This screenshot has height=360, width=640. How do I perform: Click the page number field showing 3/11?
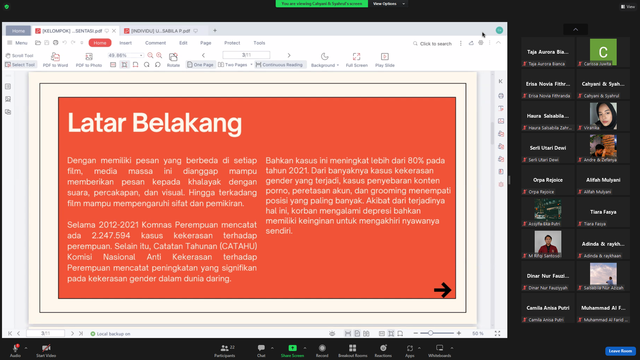tap(246, 55)
